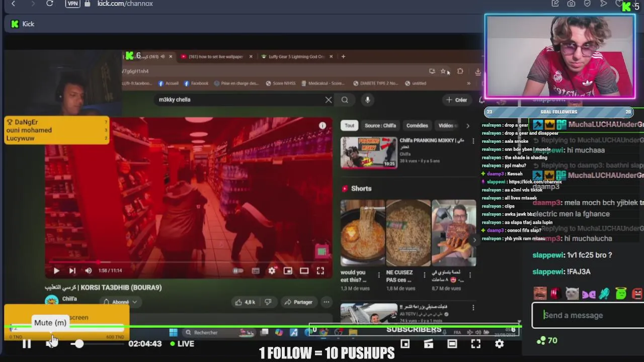The height and width of the screenshot is (362, 644).
Task: Open Kick mini player icon
Action: pyautogui.click(x=405, y=344)
